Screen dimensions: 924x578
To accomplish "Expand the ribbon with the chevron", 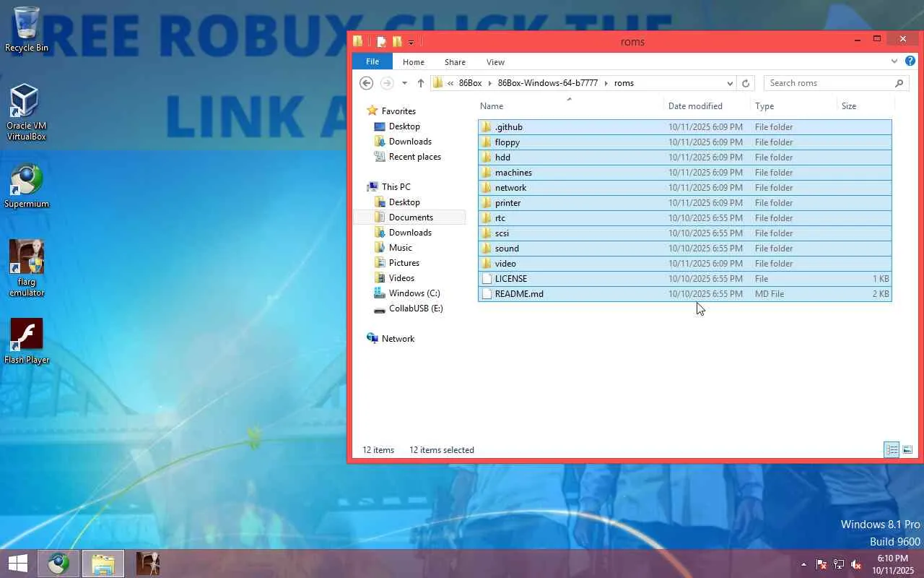I will click(895, 61).
